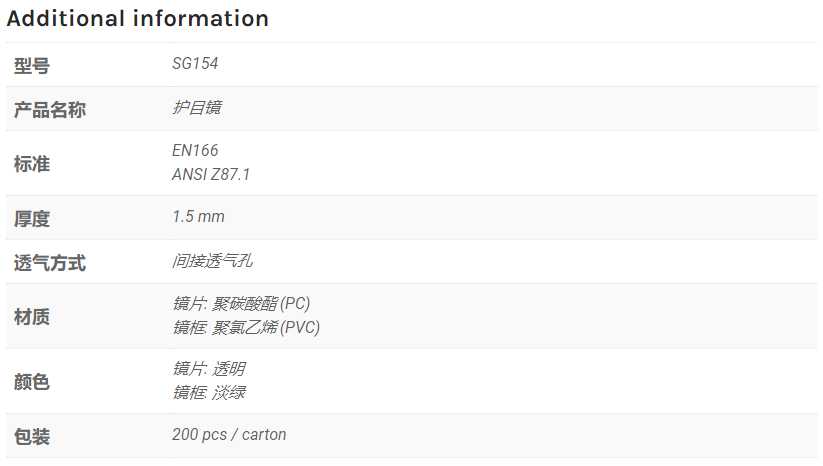Select the 200 pcs / carton value
The image size is (823, 466).
coord(229,435)
